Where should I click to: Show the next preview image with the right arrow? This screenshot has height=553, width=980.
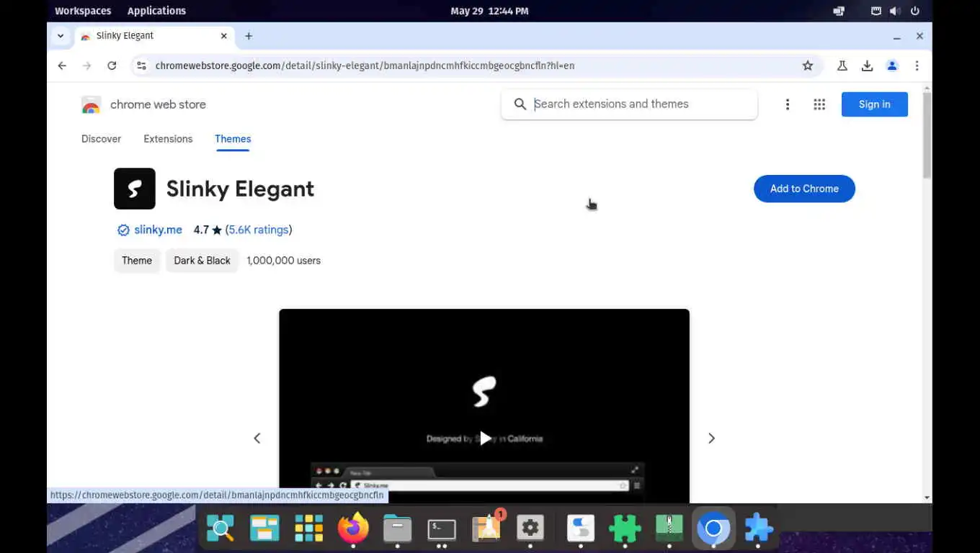(711, 438)
